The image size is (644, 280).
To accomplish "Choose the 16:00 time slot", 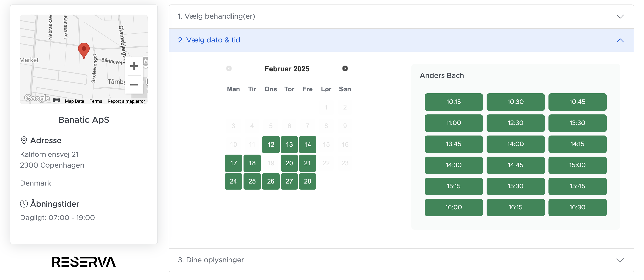I will point(453,208).
